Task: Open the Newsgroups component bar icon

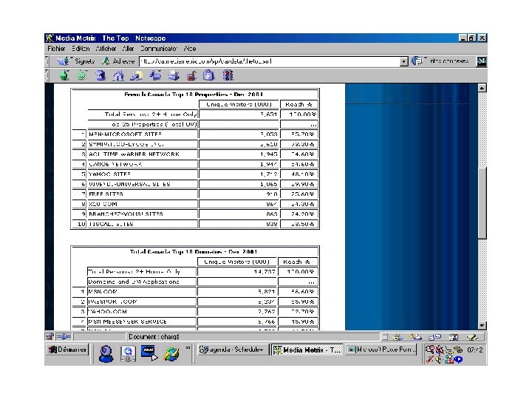Action: (434, 337)
